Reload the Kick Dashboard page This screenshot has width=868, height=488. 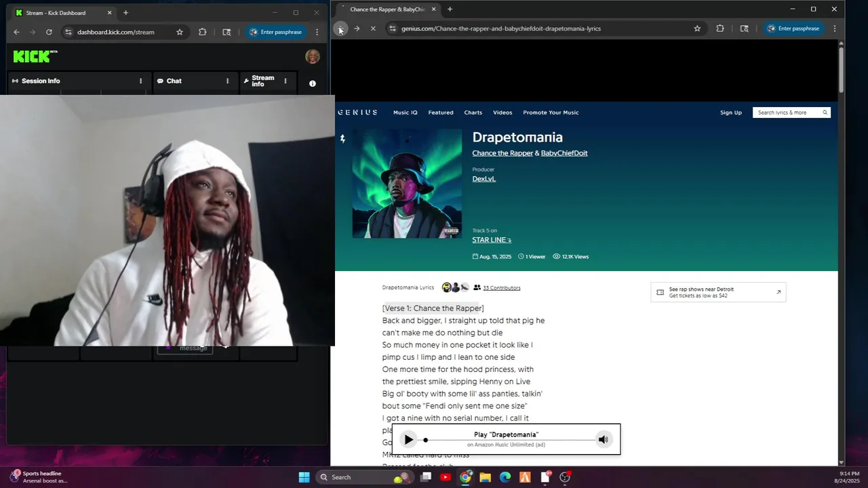click(x=49, y=32)
